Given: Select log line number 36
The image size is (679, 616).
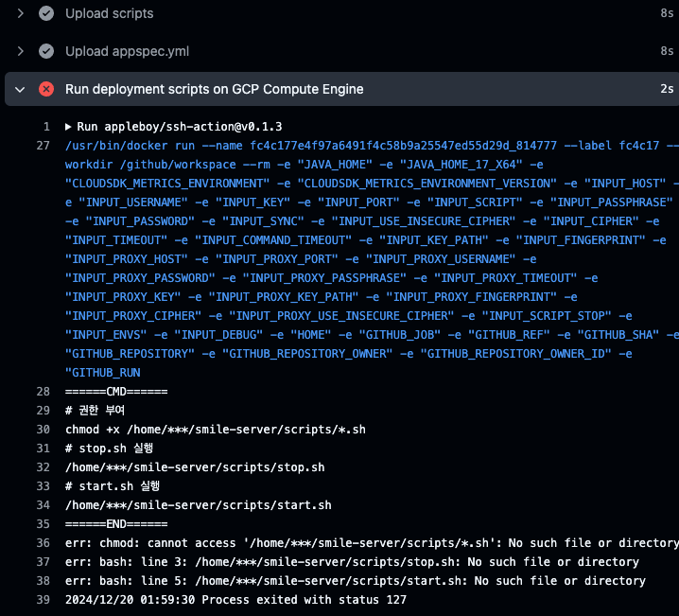Looking at the screenshot, I should click(x=44, y=543).
